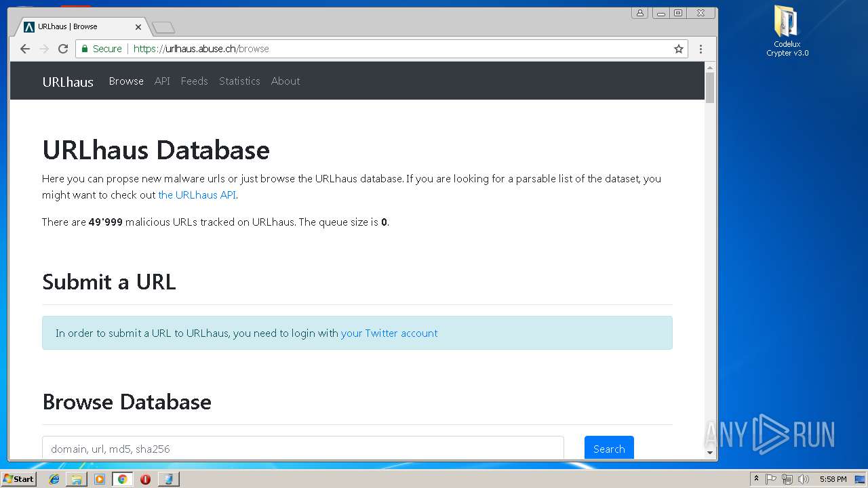Focus the domain, url, md5, sha256 field
Viewport: 868px width, 488px height.
point(303,448)
